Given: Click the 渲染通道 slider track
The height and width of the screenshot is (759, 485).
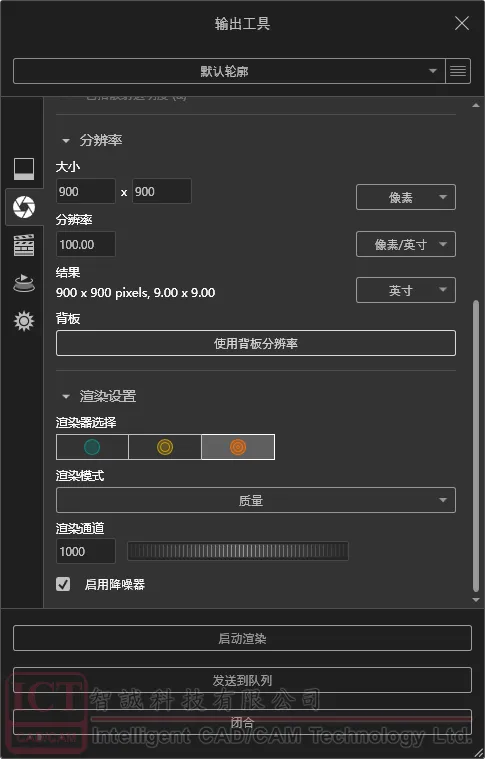Looking at the screenshot, I should coord(238,551).
